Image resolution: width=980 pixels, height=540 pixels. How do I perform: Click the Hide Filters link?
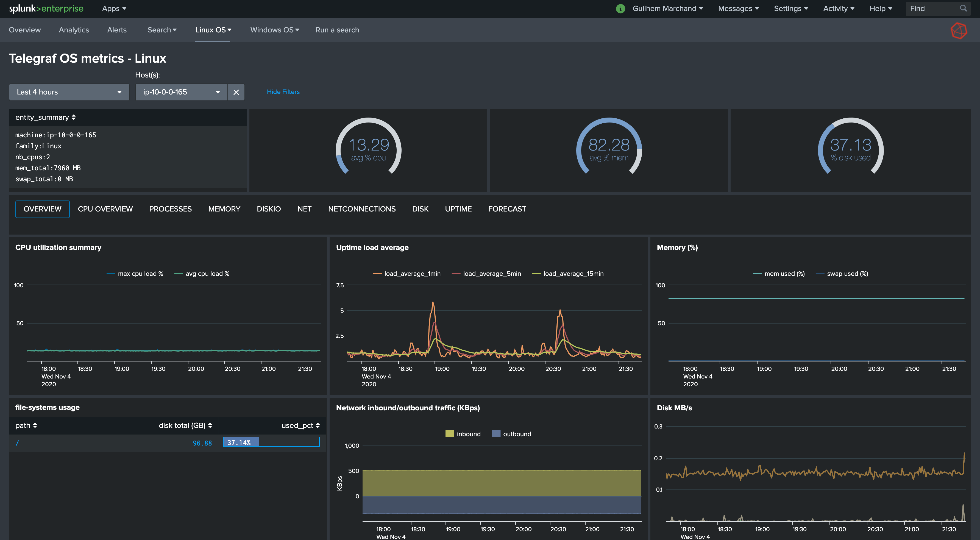(283, 92)
